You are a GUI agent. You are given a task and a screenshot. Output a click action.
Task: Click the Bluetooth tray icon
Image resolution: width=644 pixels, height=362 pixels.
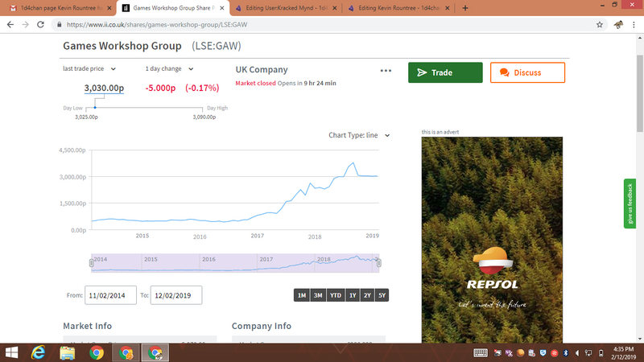pyautogui.click(x=565, y=353)
